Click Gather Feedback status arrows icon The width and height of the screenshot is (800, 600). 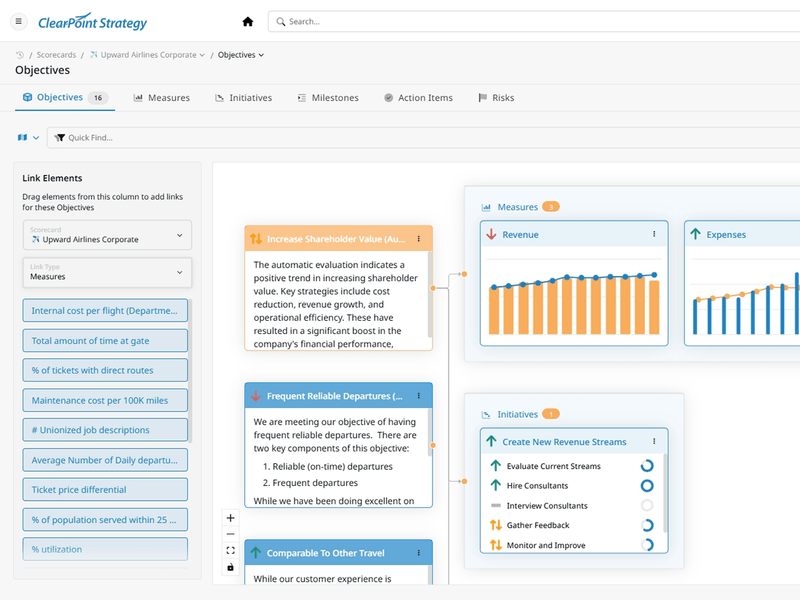click(x=495, y=525)
